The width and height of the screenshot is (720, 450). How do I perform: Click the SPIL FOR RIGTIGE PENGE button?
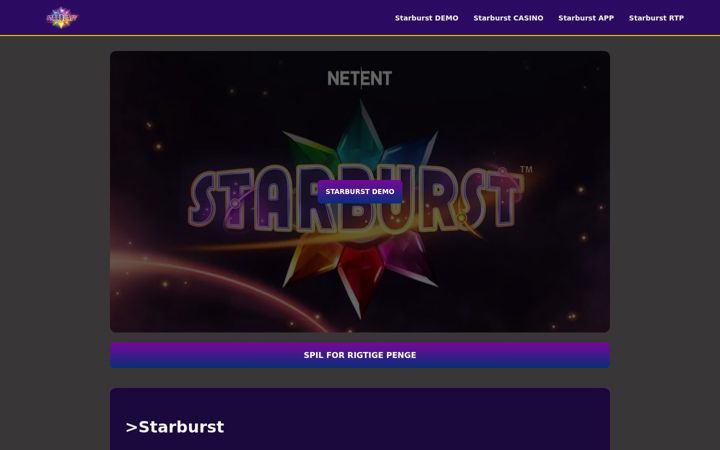(x=360, y=355)
